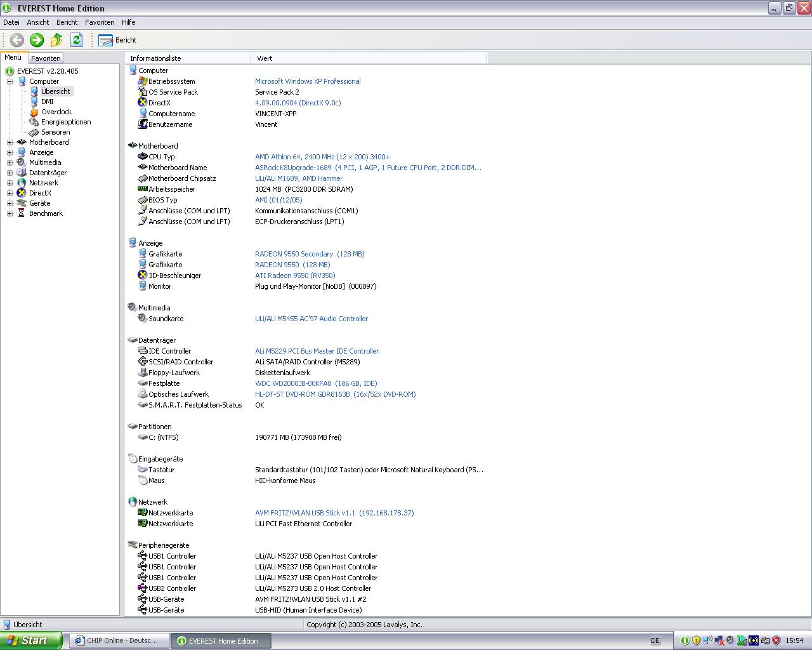Click the Arbeitsspeicher memory icon
This screenshot has width=812, height=650.
point(143,189)
